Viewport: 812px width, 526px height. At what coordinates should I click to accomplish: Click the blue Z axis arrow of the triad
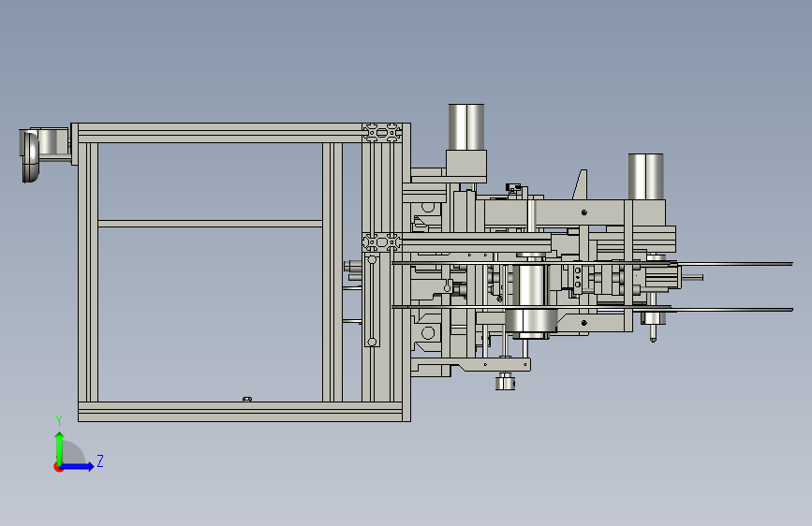tap(78, 466)
